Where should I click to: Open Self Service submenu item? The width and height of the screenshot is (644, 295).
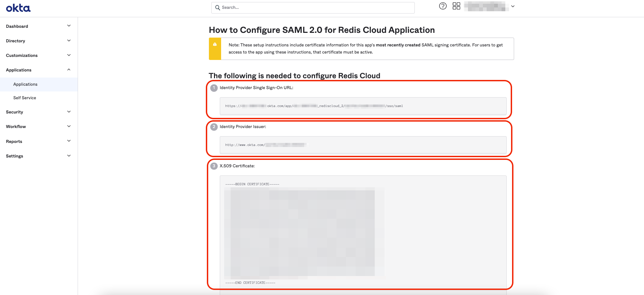pos(25,98)
